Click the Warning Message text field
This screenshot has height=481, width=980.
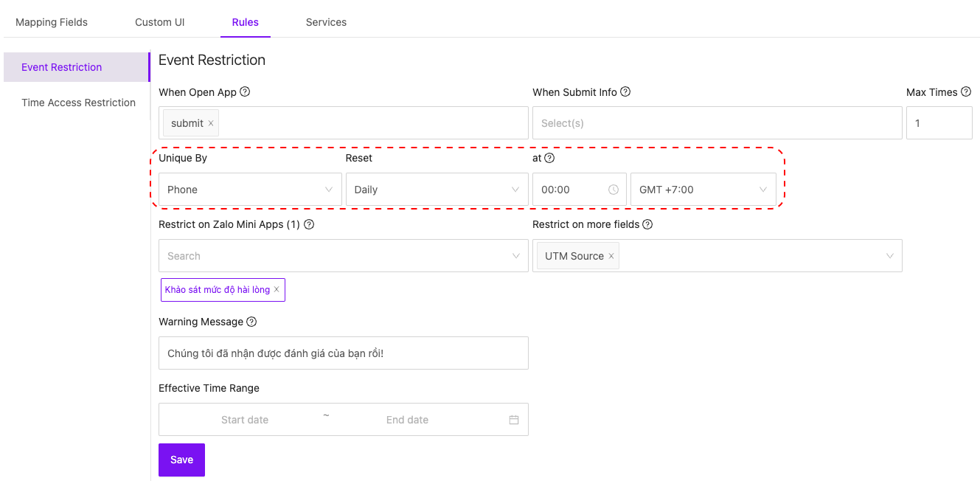pos(343,353)
